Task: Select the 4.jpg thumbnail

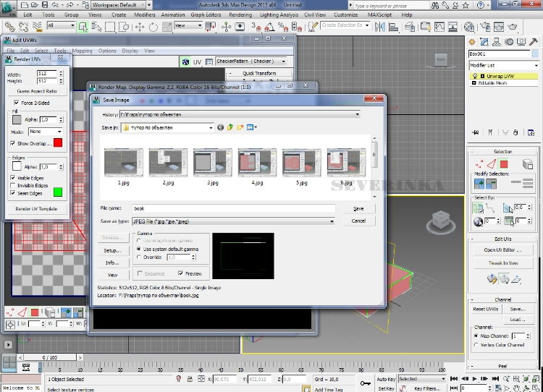Action: [x=257, y=163]
